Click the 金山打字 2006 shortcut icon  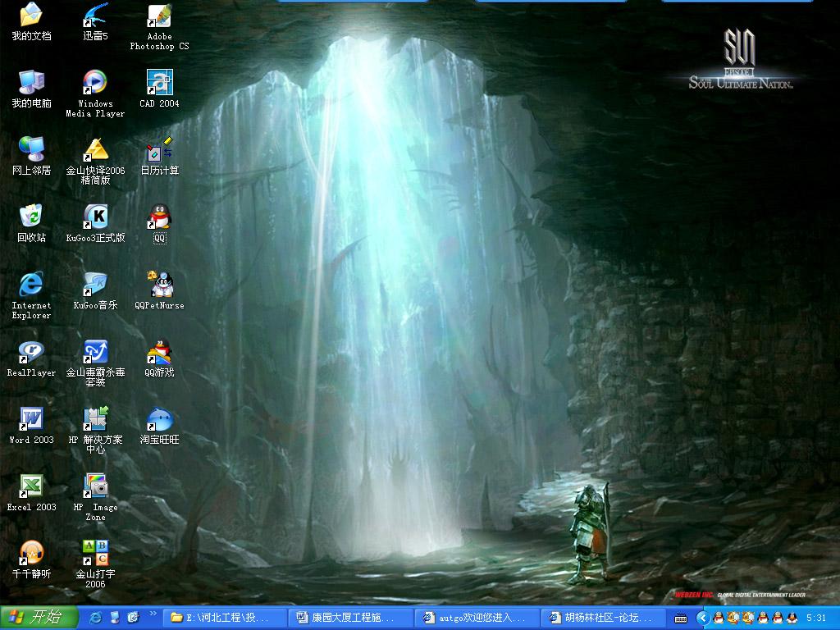click(95, 564)
